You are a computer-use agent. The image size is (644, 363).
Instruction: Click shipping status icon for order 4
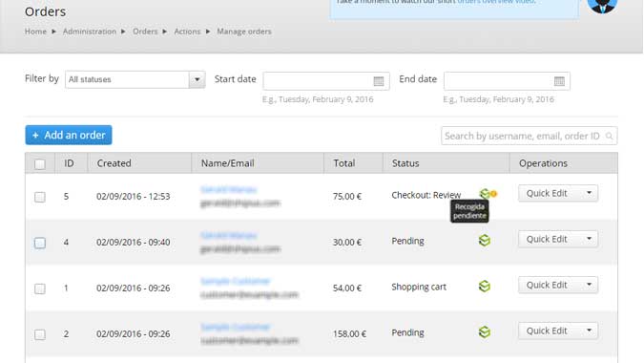(485, 241)
